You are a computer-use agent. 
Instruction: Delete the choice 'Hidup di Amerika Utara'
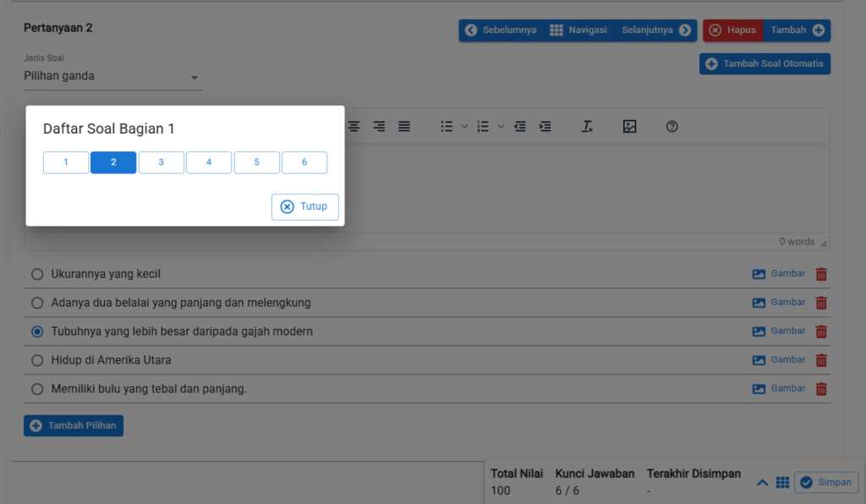coord(821,360)
